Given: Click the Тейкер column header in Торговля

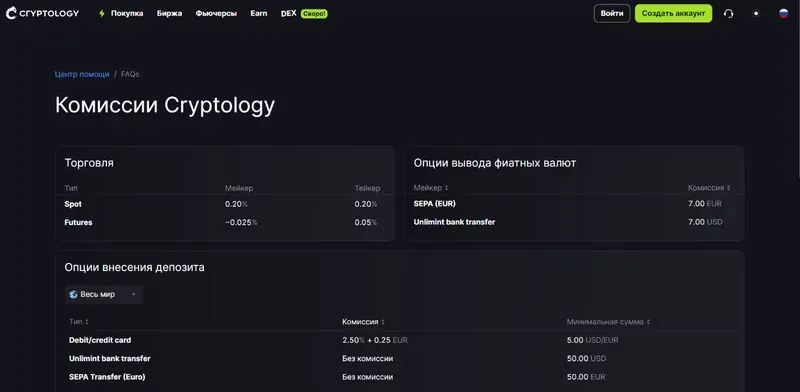Looking at the screenshot, I should point(367,188).
